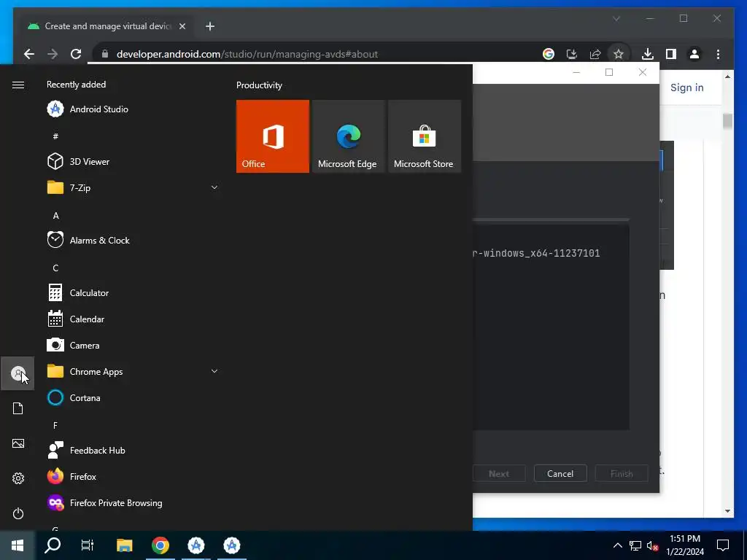The width and height of the screenshot is (747, 560).
Task: Toggle Chrome side panel
Action: coord(671,54)
